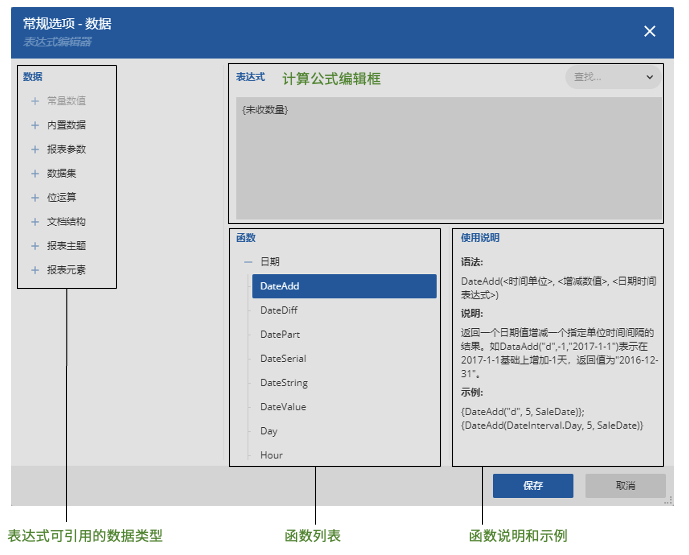This screenshot has width=689, height=555.
Task: Click the 示例 text in usage panel
Action: [471, 392]
